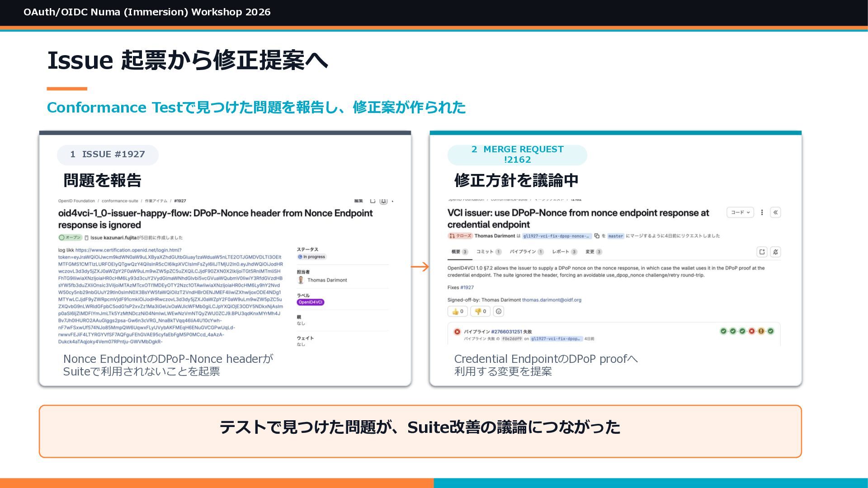Click the author name kazunari.fujita

click(x=120, y=238)
